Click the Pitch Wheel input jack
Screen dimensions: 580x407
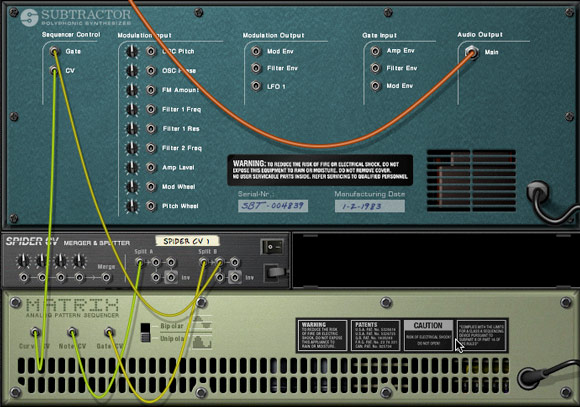point(151,206)
